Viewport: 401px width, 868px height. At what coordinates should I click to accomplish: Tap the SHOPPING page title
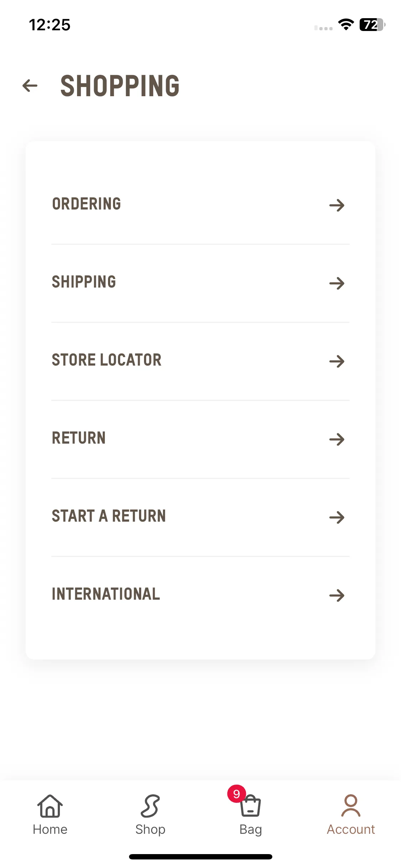[120, 86]
